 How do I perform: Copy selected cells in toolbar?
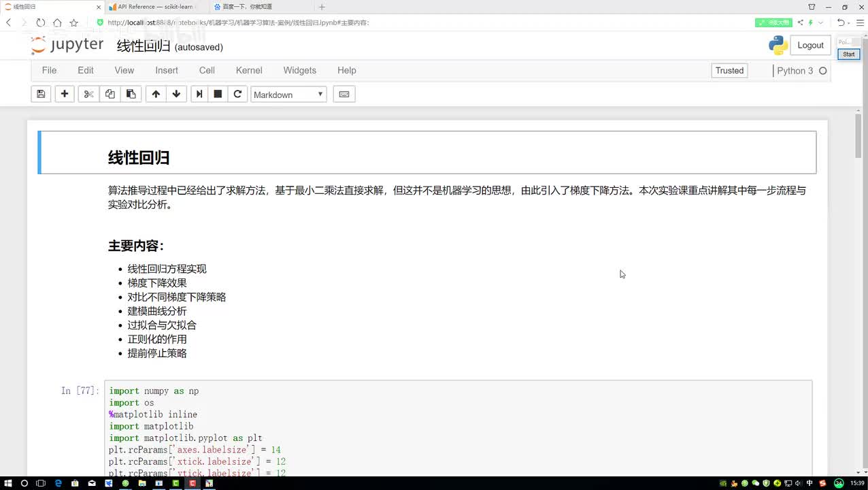pos(110,94)
